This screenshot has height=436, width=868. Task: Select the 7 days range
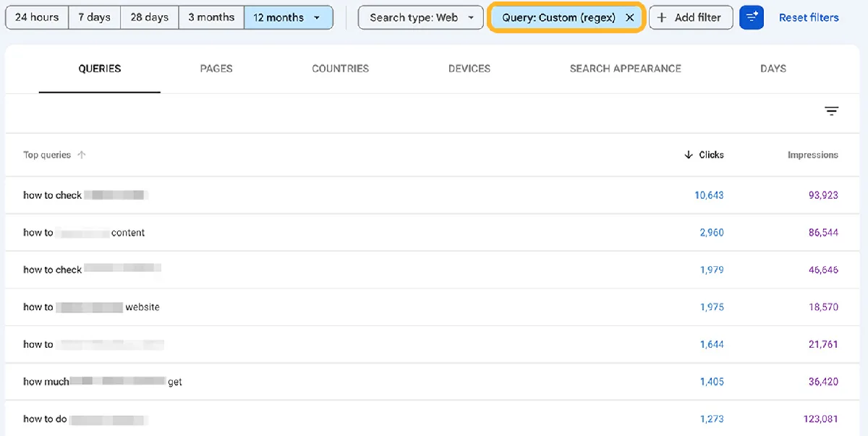pos(95,17)
